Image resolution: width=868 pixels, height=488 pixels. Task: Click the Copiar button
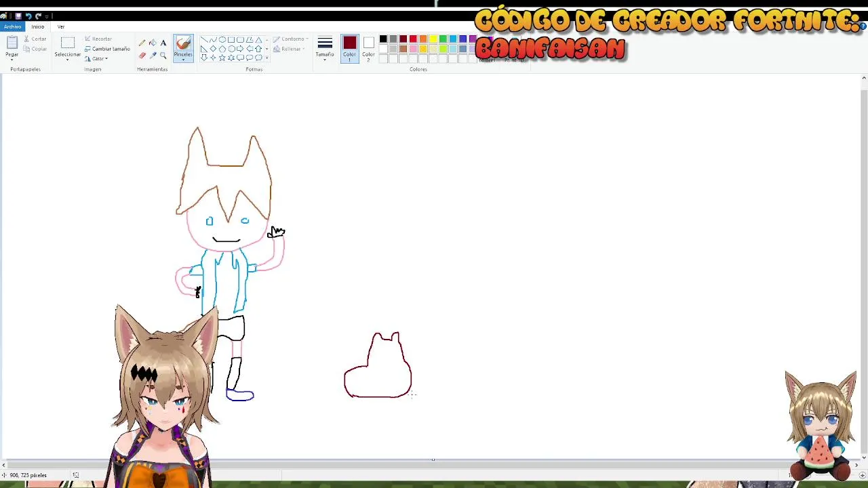pyautogui.click(x=35, y=49)
